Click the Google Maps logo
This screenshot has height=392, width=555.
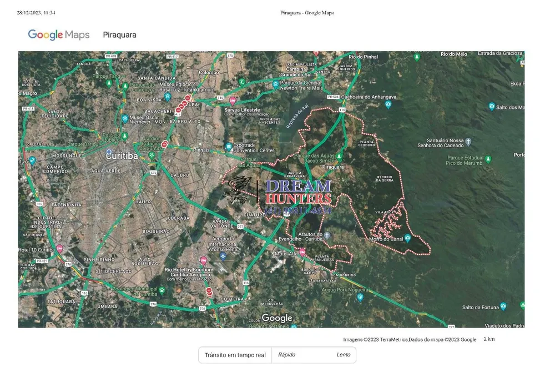(x=59, y=35)
